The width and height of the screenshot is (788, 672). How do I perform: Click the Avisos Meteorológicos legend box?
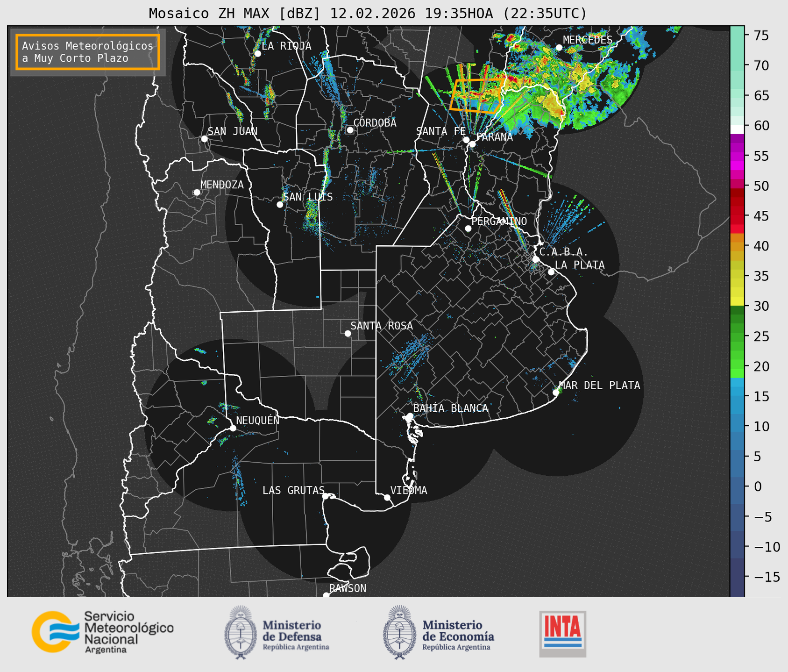point(88,52)
